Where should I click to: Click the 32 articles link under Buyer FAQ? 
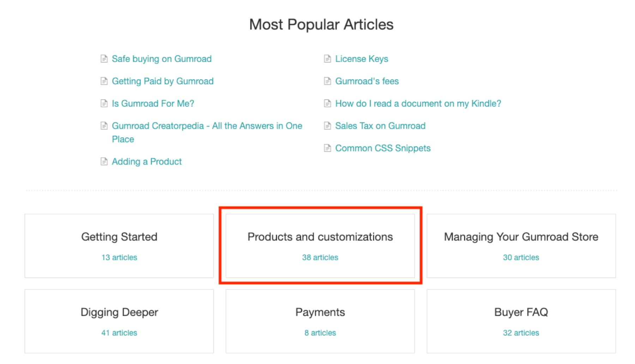pos(521,333)
